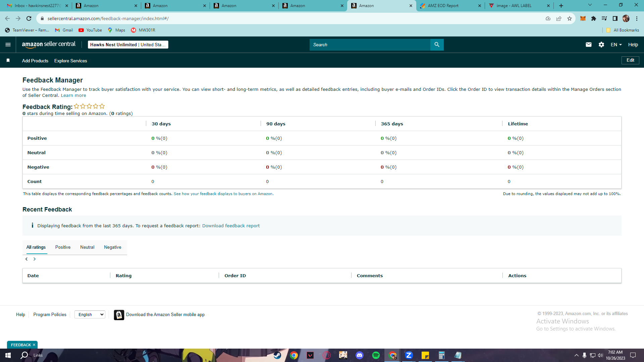Open the Maps bookmark
This screenshot has width=644, height=362.
(116, 30)
